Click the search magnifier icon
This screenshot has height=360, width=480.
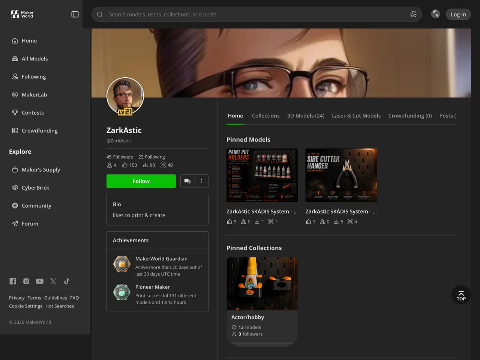pyautogui.click(x=100, y=14)
